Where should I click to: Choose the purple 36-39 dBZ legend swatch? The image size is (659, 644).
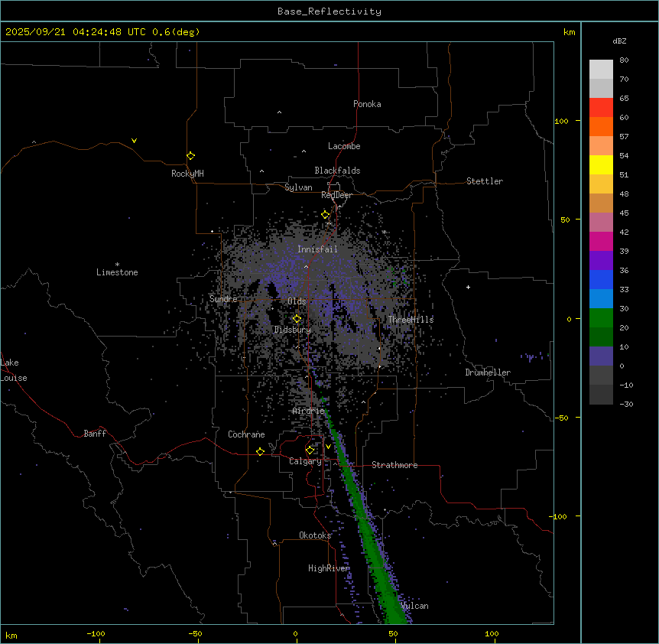601,260
